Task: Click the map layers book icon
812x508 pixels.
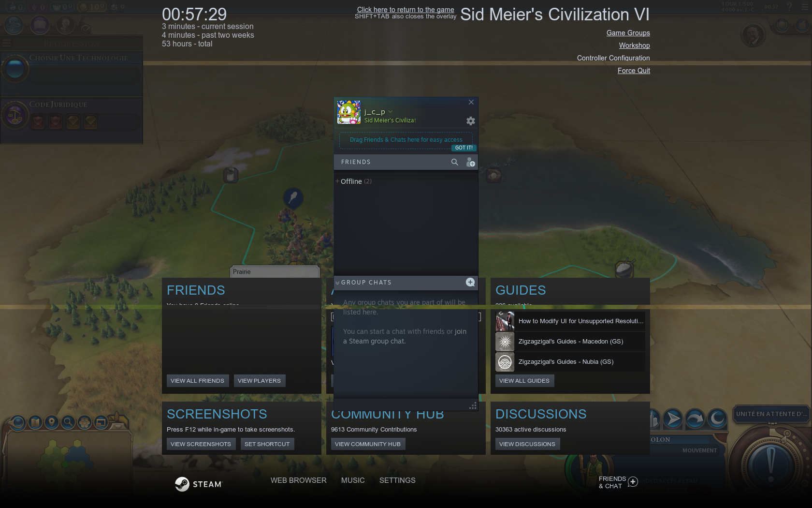Action: coord(35,422)
